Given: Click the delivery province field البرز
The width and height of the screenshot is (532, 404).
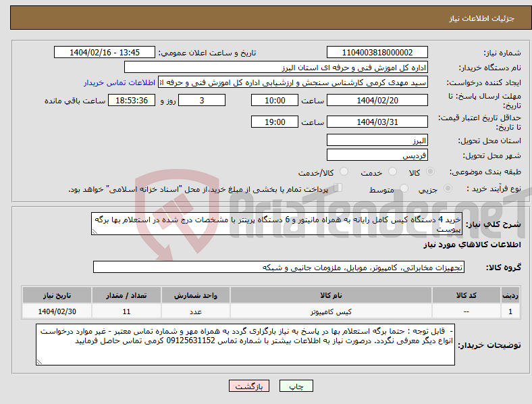Looking at the screenshot, I should (x=377, y=140).
